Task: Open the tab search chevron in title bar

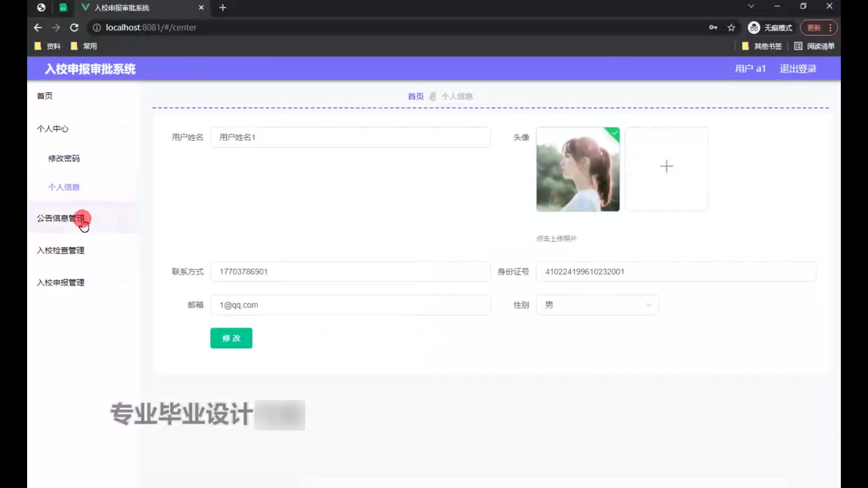Action: tap(751, 6)
